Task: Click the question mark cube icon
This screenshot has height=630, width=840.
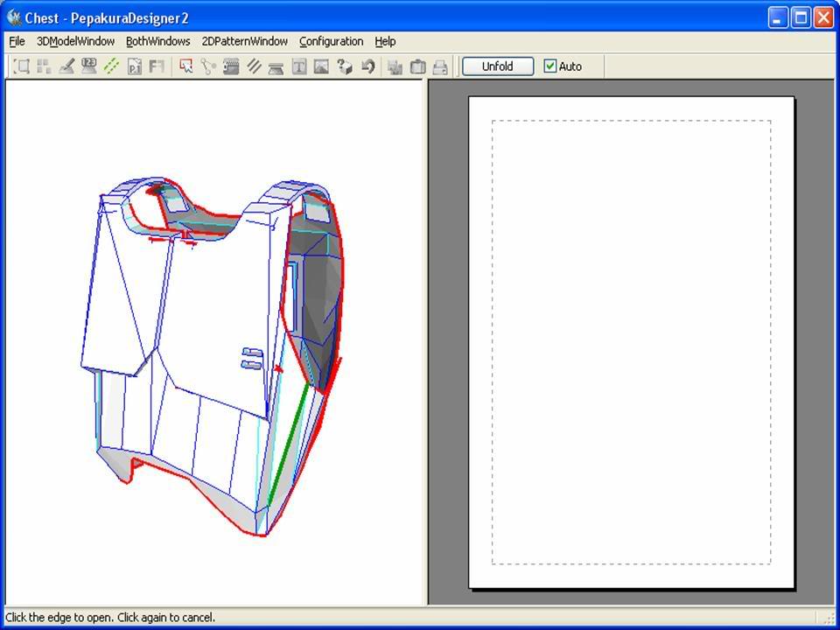Action: click(x=345, y=66)
